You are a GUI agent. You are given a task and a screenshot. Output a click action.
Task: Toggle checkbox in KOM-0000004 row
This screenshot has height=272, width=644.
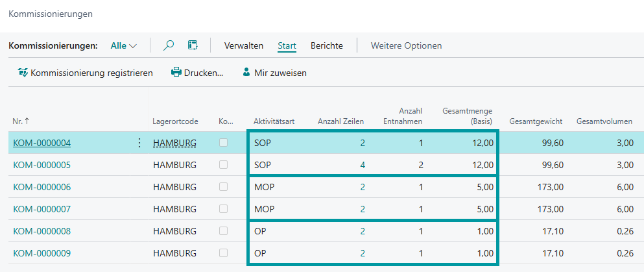(224, 143)
